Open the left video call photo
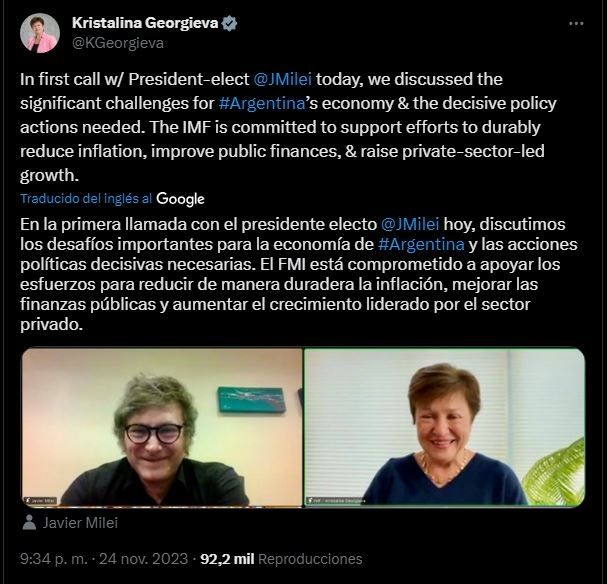The image size is (607, 584). pyautogui.click(x=162, y=427)
